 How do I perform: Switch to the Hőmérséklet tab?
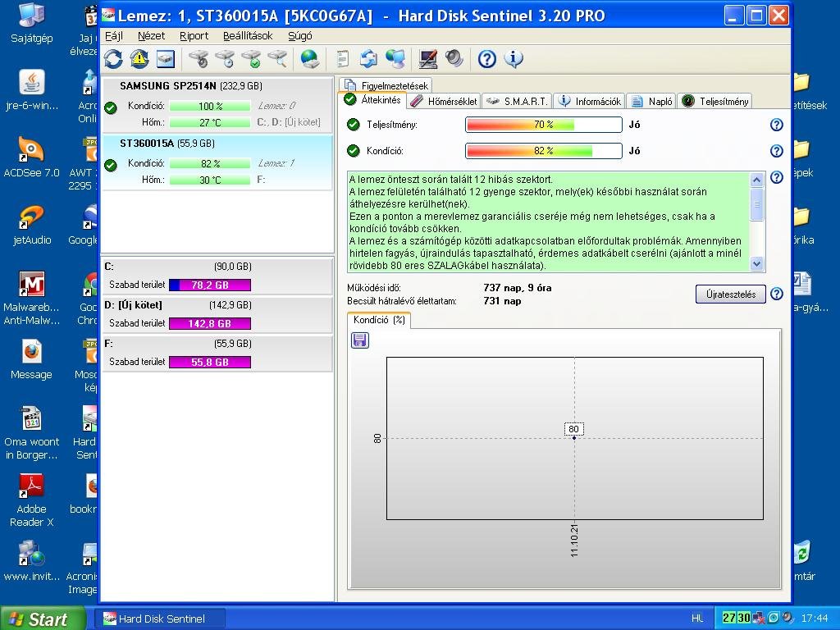[x=444, y=101]
